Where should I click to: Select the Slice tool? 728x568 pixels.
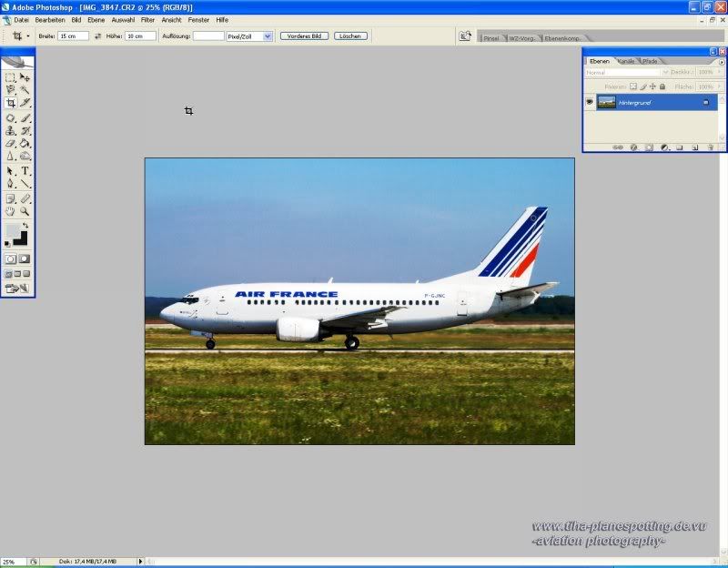pos(25,103)
